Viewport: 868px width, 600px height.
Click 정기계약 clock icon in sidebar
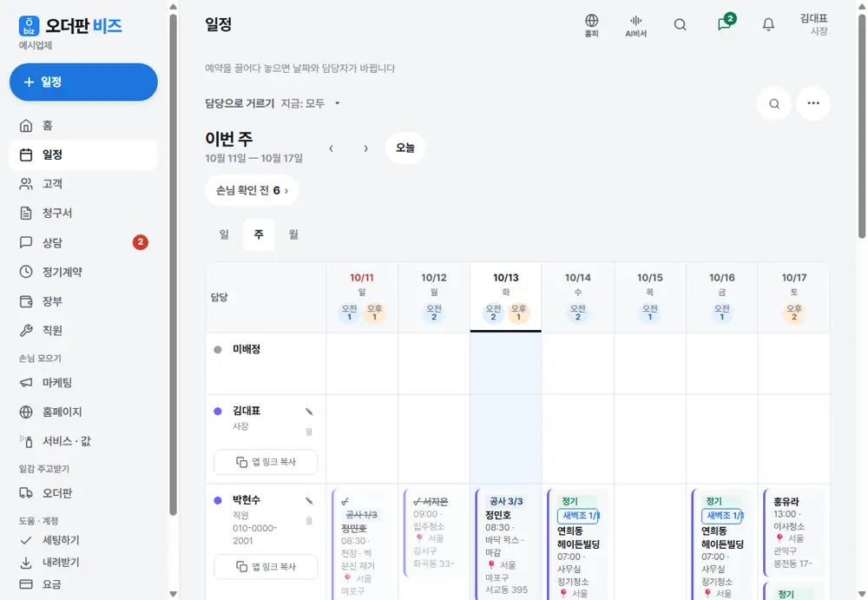tap(26, 272)
